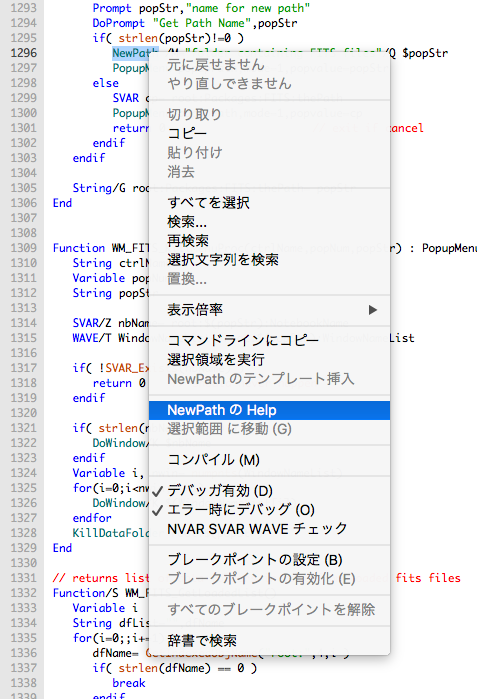The height and width of the screenshot is (699, 477).
Task: Select コマンドラインにコピー menu item
Action: pyautogui.click(x=269, y=341)
